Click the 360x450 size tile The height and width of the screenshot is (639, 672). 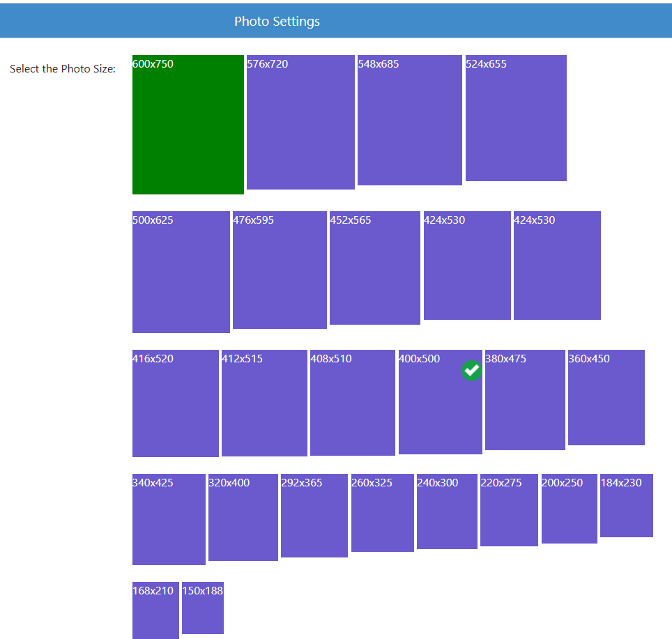pos(606,397)
